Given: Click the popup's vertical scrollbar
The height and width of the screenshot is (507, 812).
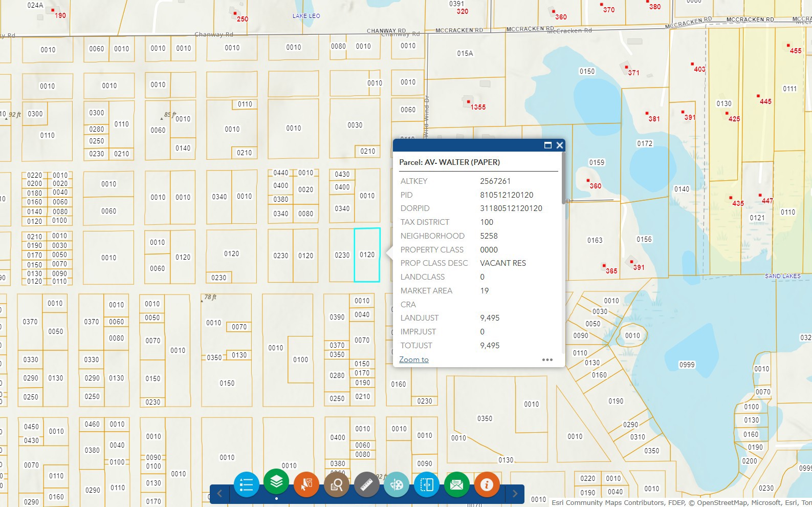Looking at the screenshot, I should pos(563,179).
